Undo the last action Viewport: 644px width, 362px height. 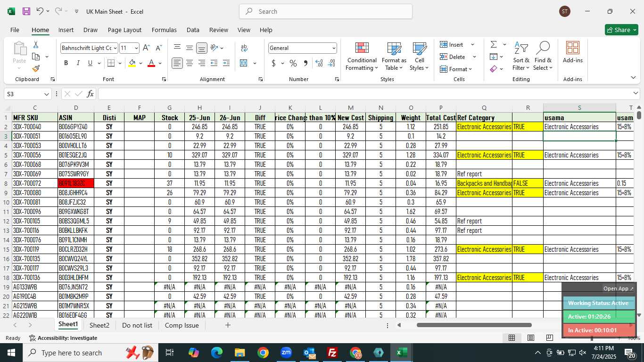coord(40,11)
